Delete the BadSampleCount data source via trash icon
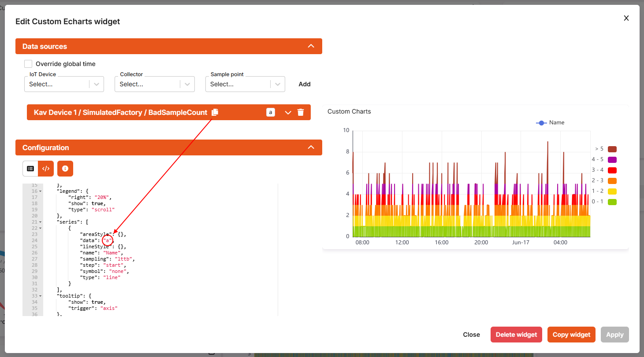Screen dimensions: 644x357 (301, 112)
